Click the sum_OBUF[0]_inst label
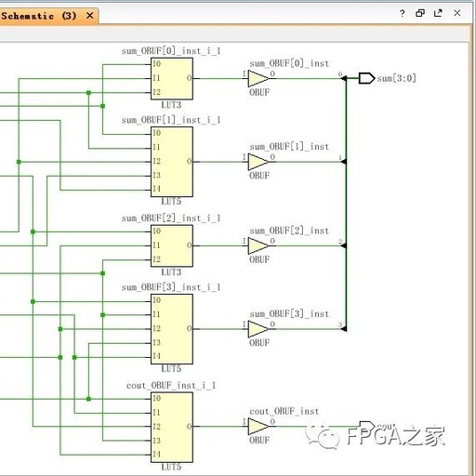Screen dimensions: 476x476 point(289,63)
